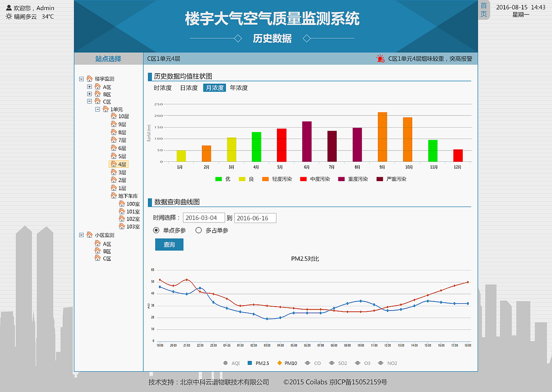Click the house icon next to 103室
This screenshot has width=552, height=392.
coord(122,226)
